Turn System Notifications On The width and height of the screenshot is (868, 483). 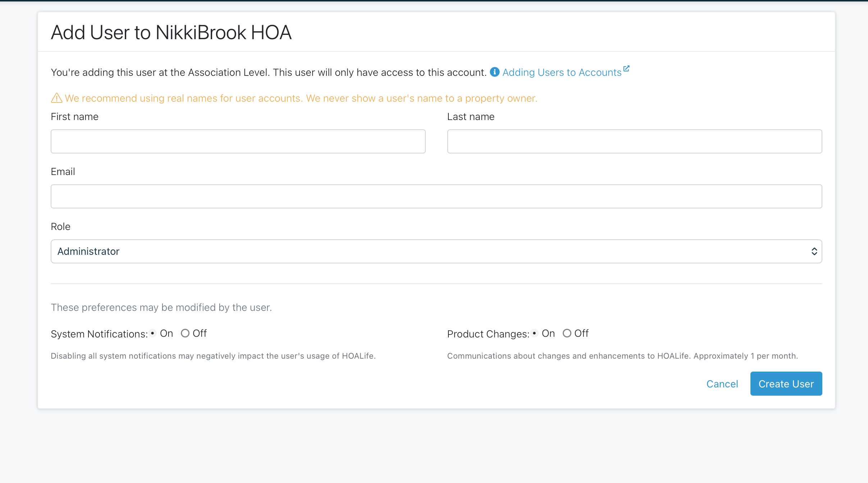click(152, 333)
